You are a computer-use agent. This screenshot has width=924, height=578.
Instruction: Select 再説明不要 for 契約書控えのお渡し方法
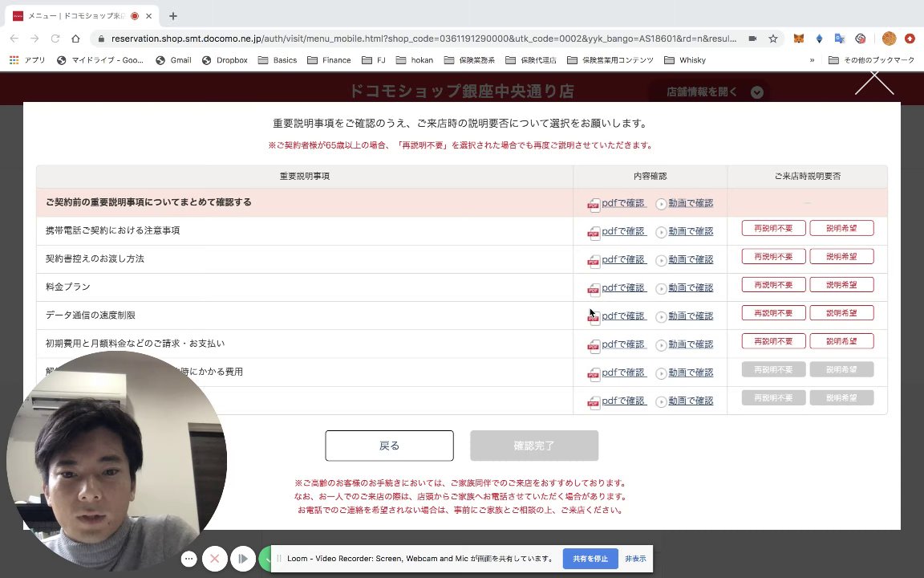pos(773,257)
